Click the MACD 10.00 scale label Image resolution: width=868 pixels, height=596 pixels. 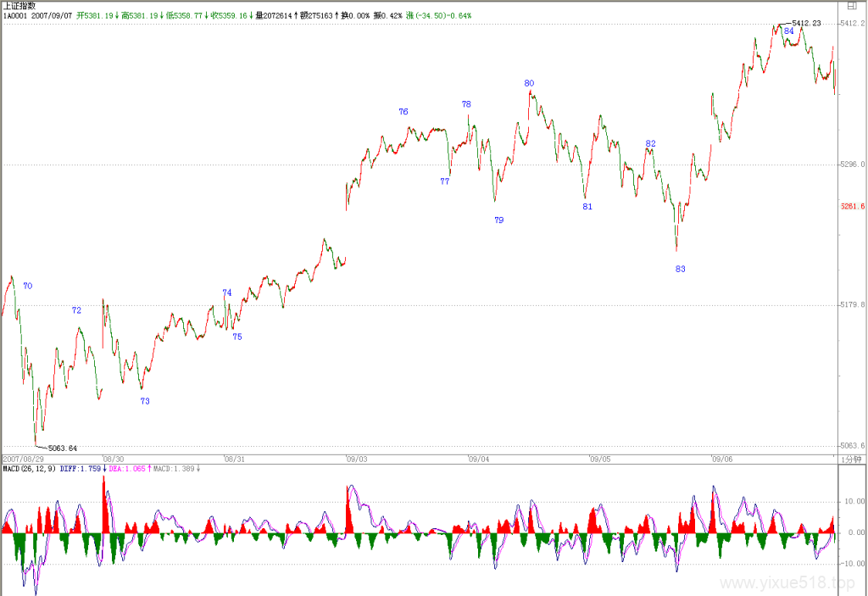[854, 501]
